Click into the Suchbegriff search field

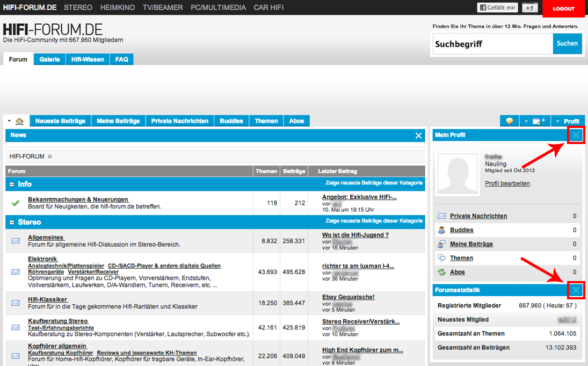[492, 44]
